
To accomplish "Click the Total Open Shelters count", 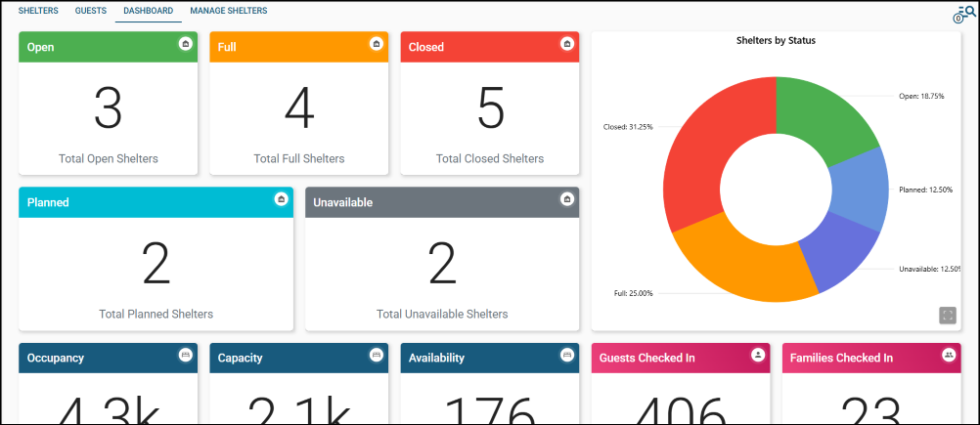I will (108, 107).
